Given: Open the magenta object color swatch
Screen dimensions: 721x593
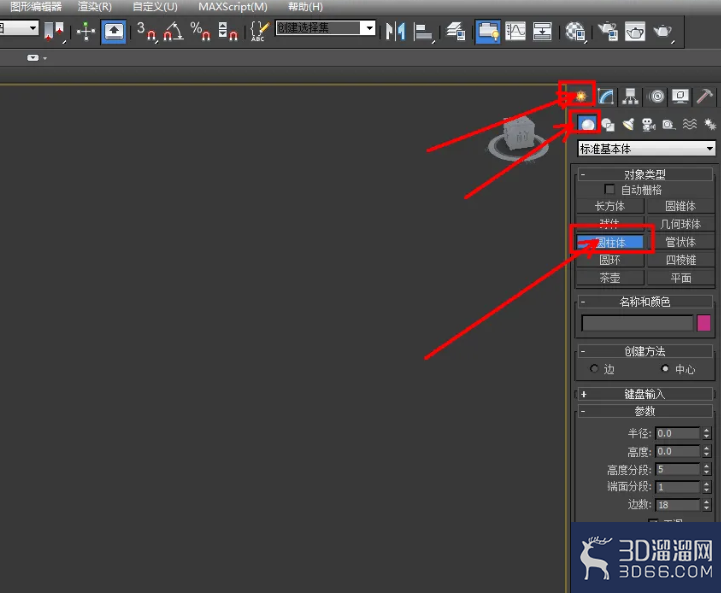Looking at the screenshot, I should point(704,323).
